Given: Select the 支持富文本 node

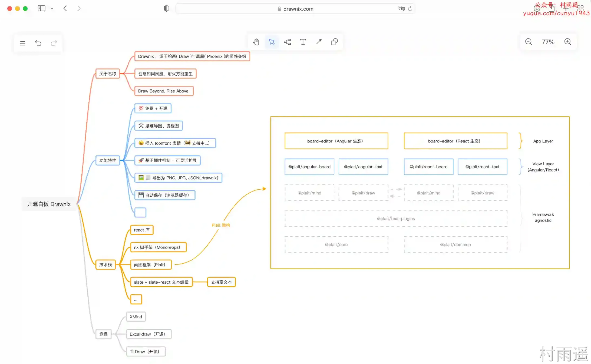Looking at the screenshot, I should (x=222, y=282).
